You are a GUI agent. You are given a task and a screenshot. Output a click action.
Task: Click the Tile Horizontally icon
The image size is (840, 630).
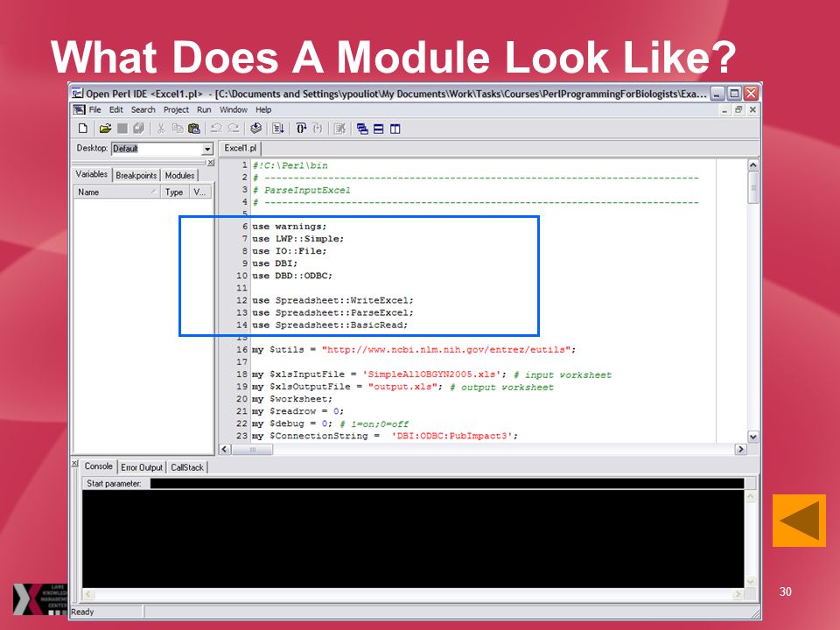(379, 129)
